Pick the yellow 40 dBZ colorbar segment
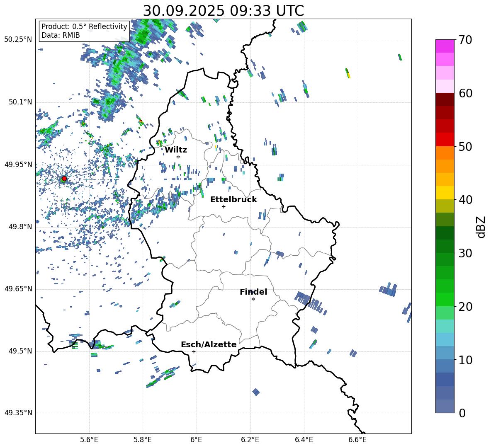The width and height of the screenshot is (491, 448). tap(445, 193)
